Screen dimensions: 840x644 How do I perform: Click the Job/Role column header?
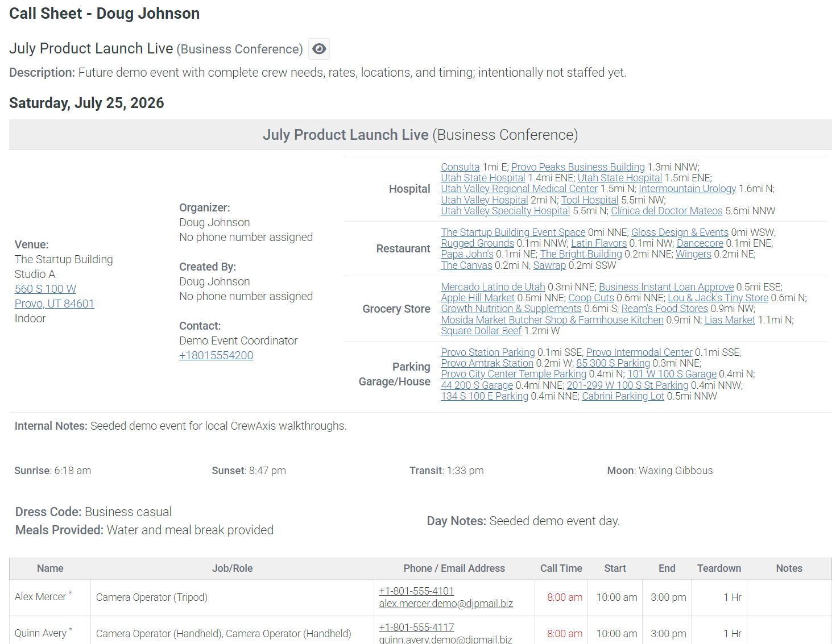(x=232, y=568)
